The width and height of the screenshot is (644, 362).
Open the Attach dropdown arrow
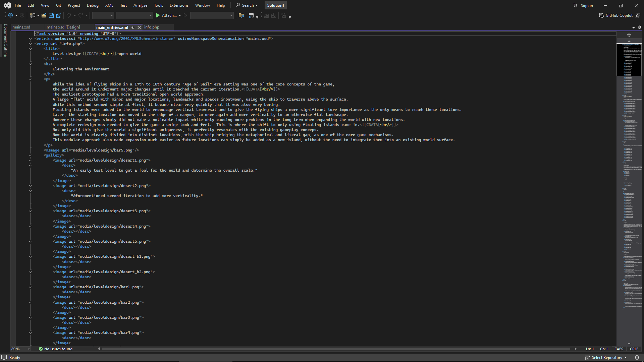click(180, 15)
